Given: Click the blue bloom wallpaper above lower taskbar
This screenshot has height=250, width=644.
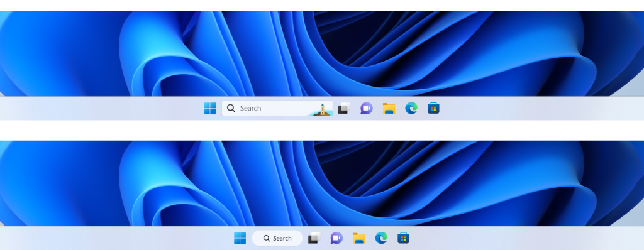Looking at the screenshot, I should 322,183.
